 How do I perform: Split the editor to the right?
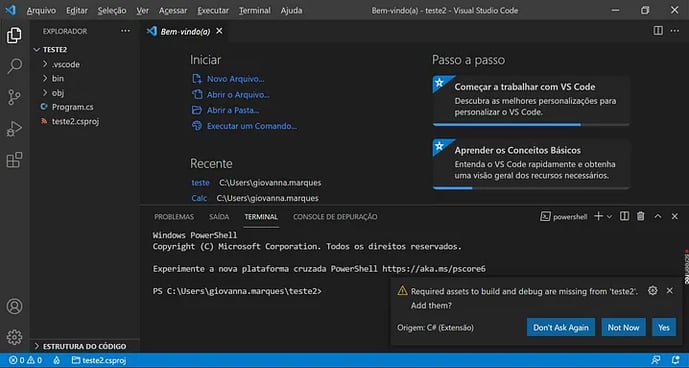pos(658,31)
